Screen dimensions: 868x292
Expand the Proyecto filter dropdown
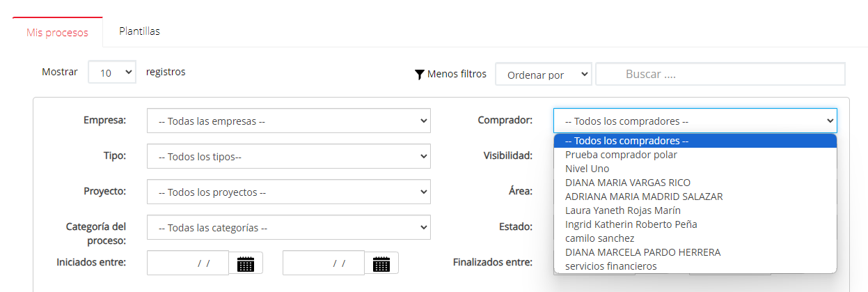pyautogui.click(x=288, y=192)
